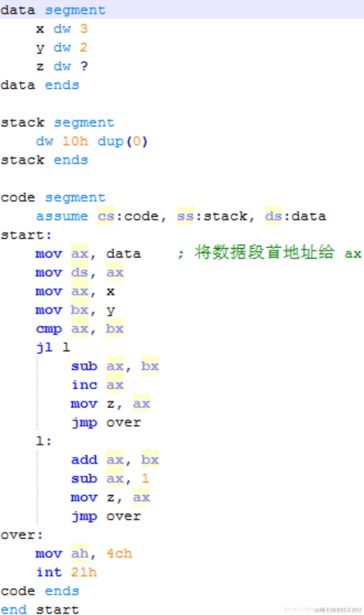Click the 'mov bx, y' instruction
Screen dimensions: 364x615
click(75, 310)
